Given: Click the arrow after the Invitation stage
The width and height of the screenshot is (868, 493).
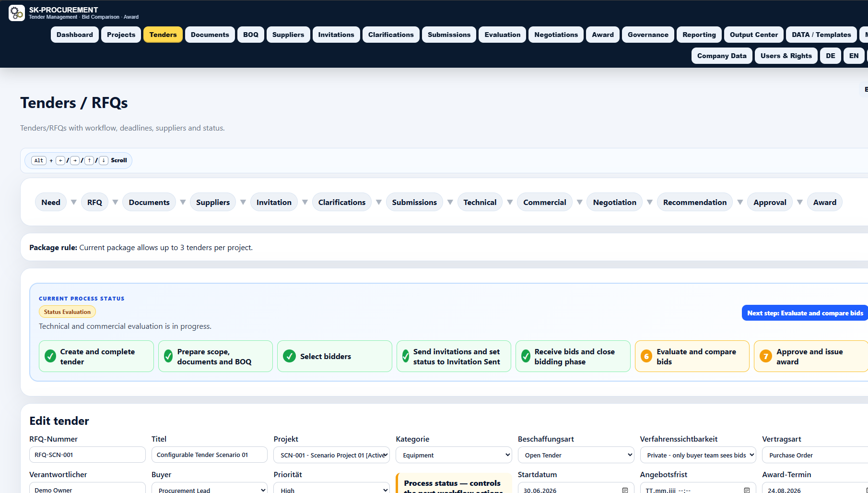Looking at the screenshot, I should pos(305,202).
